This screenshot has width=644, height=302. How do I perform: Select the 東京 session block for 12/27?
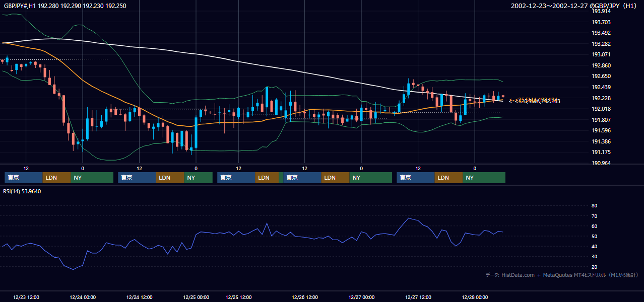pos(415,178)
